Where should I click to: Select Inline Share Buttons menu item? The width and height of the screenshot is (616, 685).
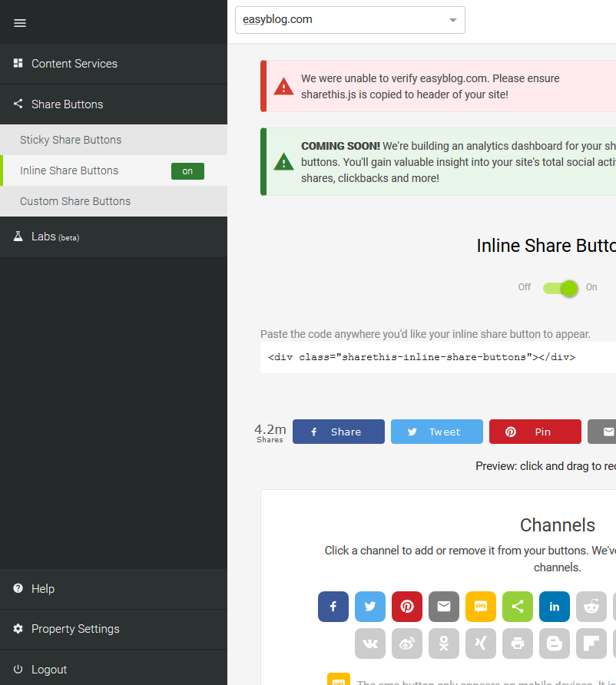(114, 170)
